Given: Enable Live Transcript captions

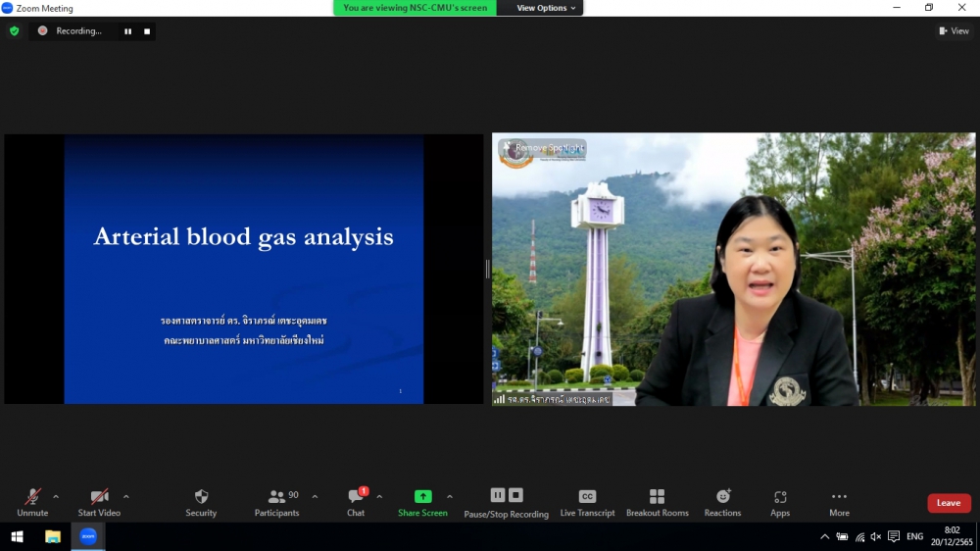Looking at the screenshot, I should pyautogui.click(x=587, y=502).
